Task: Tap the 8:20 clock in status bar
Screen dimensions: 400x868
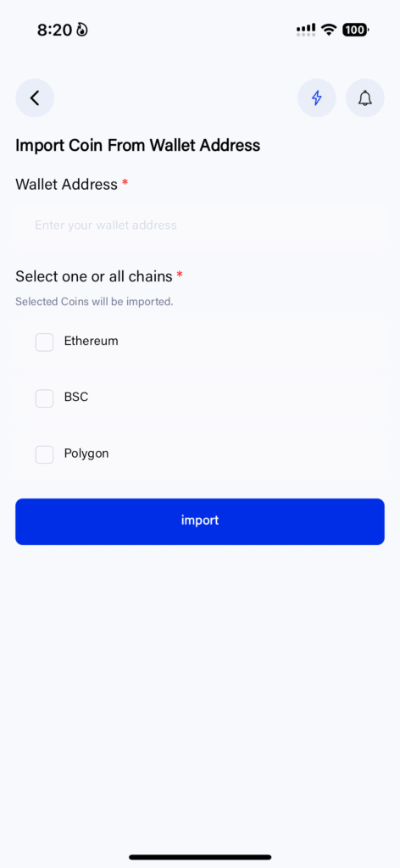Action: pyautogui.click(x=54, y=30)
